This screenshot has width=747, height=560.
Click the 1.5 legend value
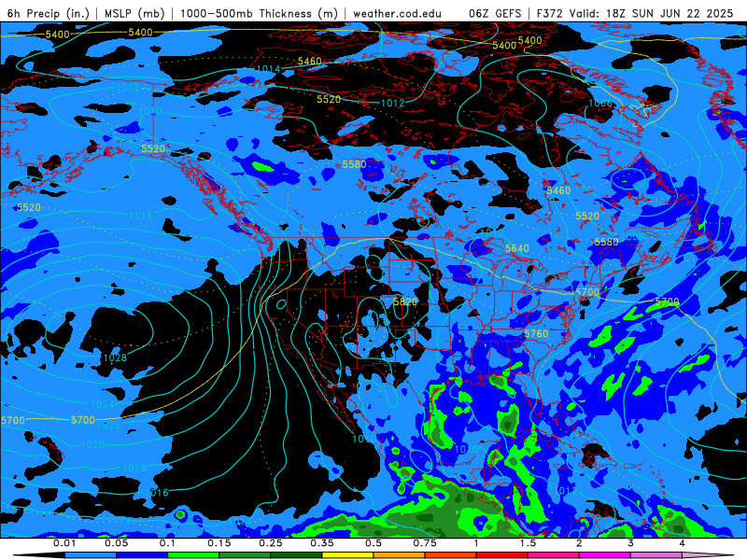point(528,543)
